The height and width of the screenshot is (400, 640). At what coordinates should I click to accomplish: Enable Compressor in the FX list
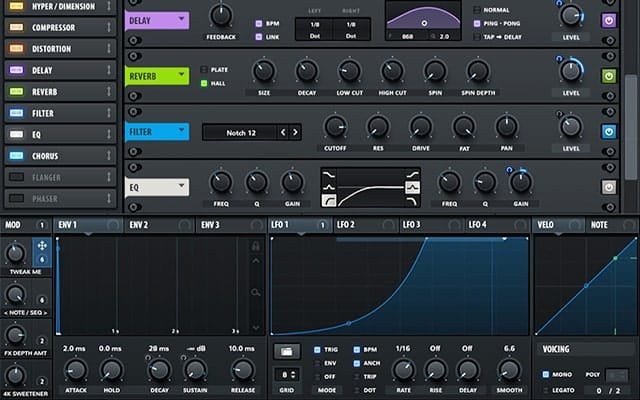[x=16, y=27]
